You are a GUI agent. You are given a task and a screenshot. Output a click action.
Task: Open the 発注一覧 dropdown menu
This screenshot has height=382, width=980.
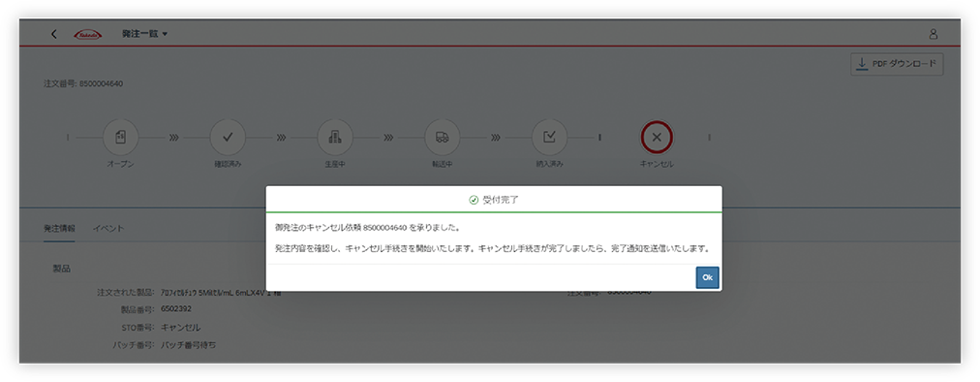click(144, 34)
